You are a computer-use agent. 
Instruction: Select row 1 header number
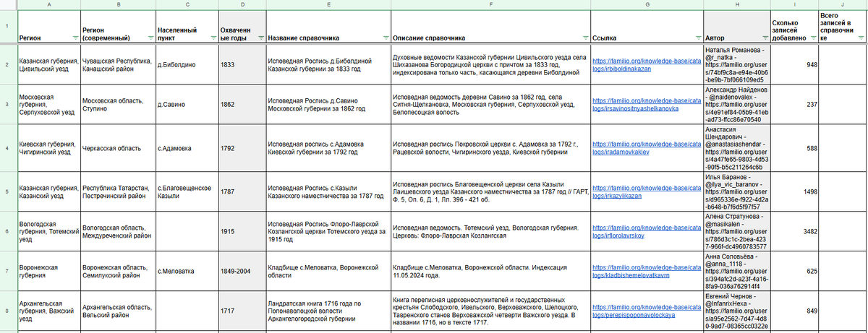click(x=8, y=26)
